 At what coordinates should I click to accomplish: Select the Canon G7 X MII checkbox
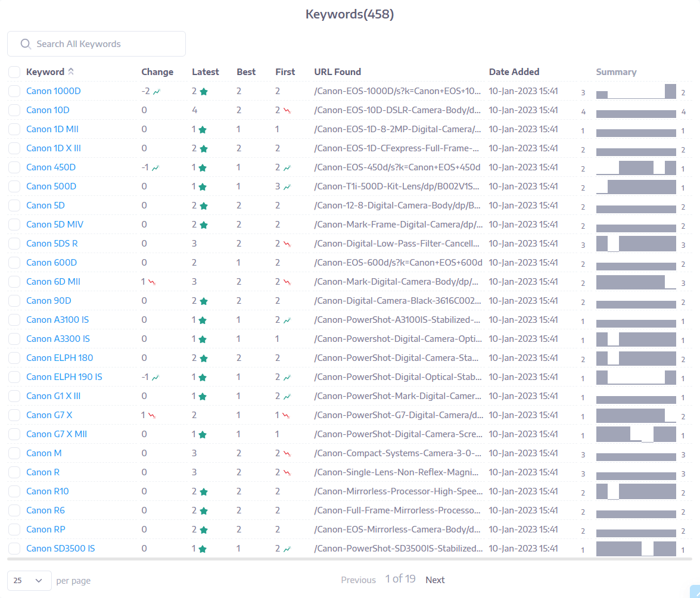click(14, 434)
